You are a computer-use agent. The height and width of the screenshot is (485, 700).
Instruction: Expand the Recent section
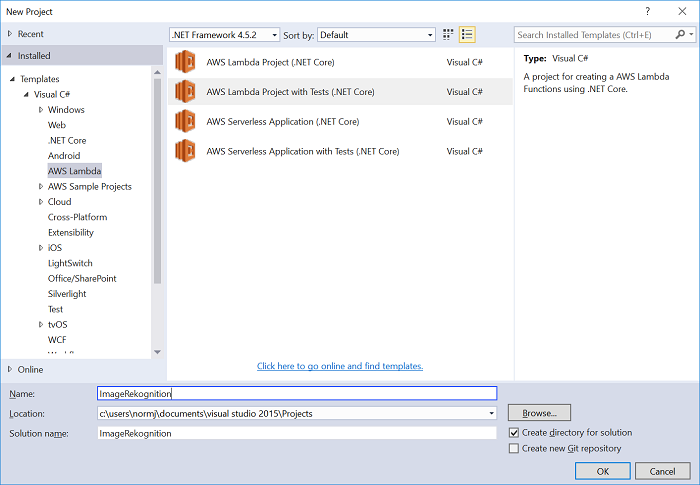click(10, 33)
